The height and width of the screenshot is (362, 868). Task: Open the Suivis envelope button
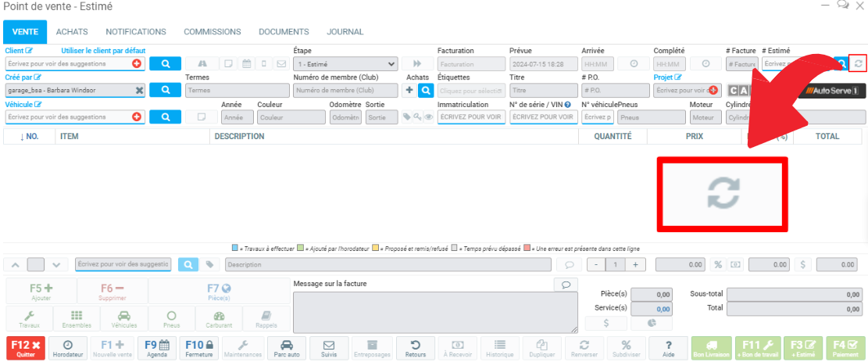coord(329,348)
